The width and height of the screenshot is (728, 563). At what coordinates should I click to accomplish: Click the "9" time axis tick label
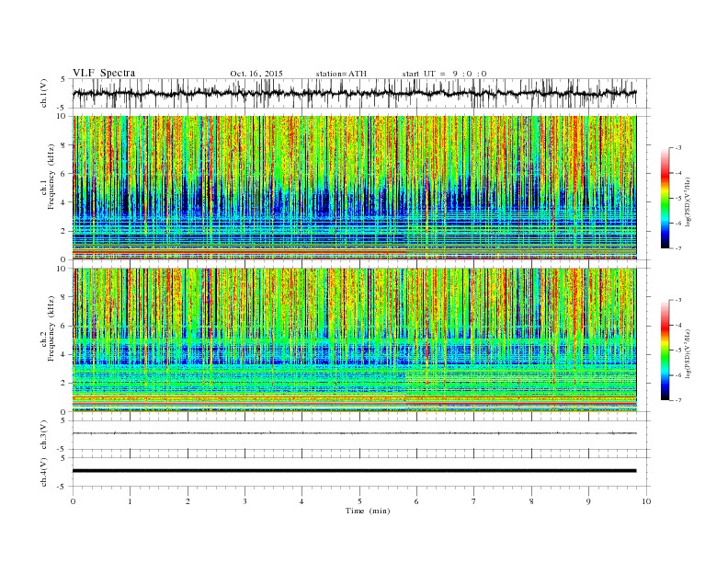tap(588, 501)
